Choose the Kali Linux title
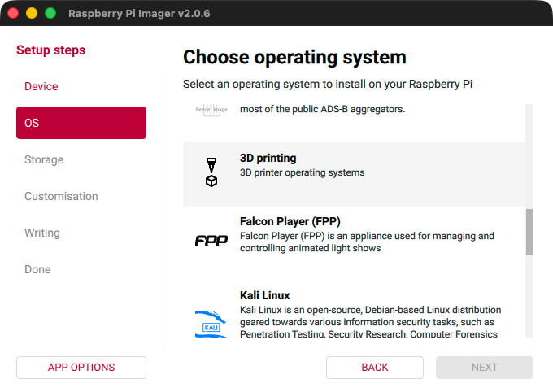 [x=264, y=295]
